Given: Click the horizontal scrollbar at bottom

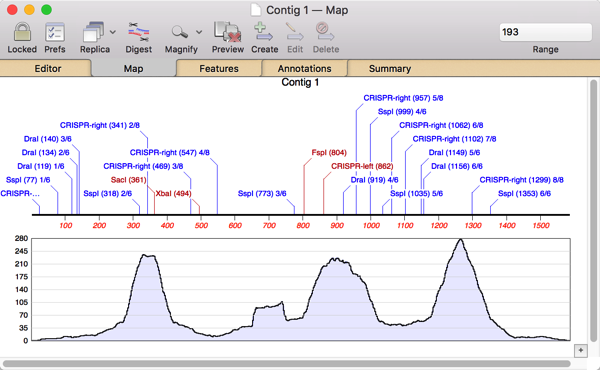Looking at the screenshot, I should [287, 363].
